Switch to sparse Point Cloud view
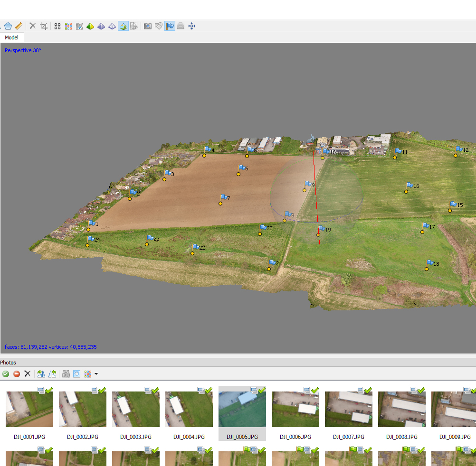The height and width of the screenshot is (466, 476). [57, 27]
